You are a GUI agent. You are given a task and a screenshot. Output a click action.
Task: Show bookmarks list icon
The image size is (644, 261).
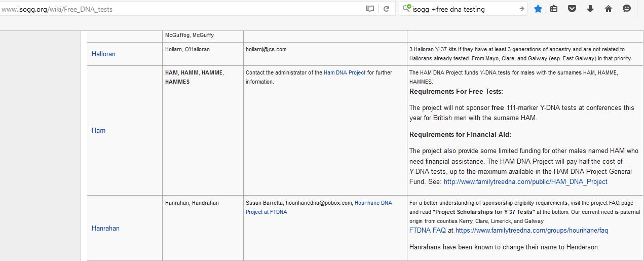click(x=554, y=9)
